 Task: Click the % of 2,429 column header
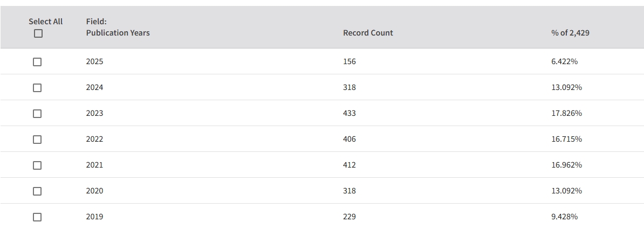[570, 33]
